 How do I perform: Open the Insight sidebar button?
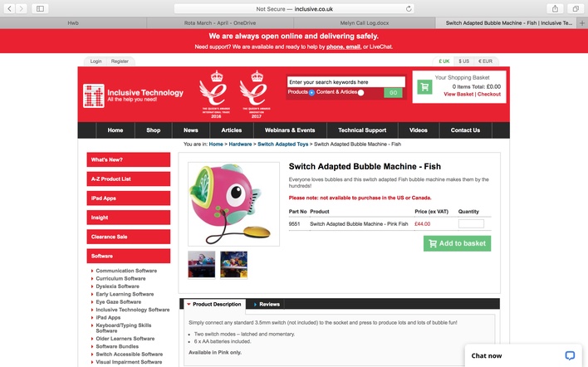128,218
